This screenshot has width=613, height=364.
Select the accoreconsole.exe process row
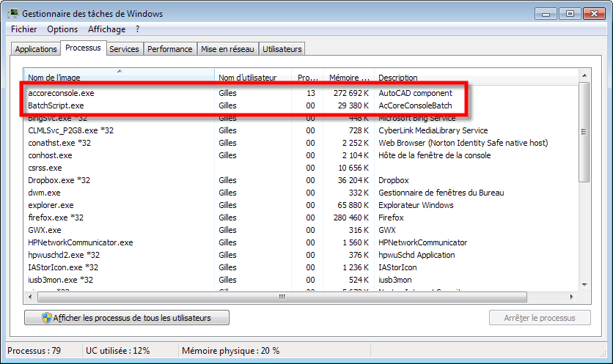[x=301, y=93]
